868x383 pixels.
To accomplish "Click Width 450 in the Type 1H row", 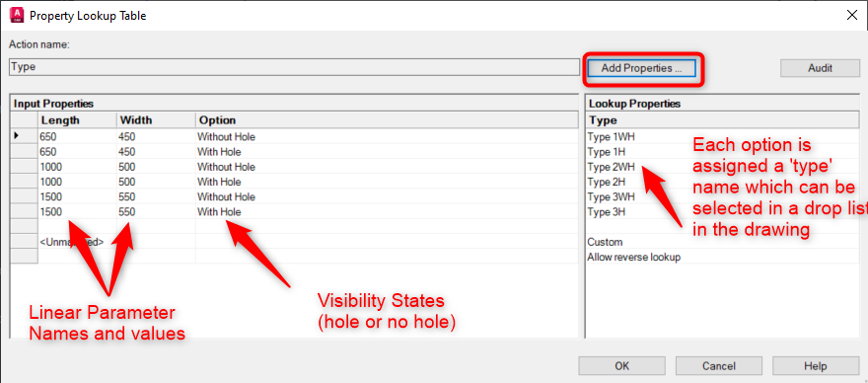I will click(156, 151).
